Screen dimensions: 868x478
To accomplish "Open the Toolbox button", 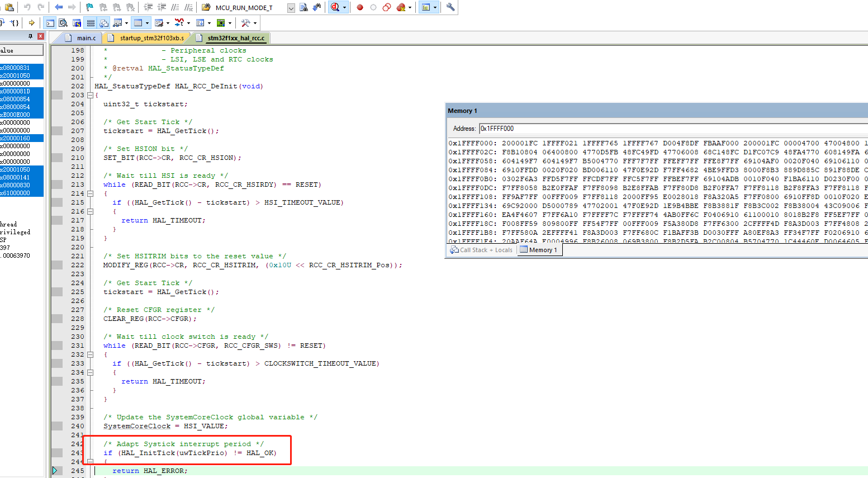I will [x=245, y=23].
